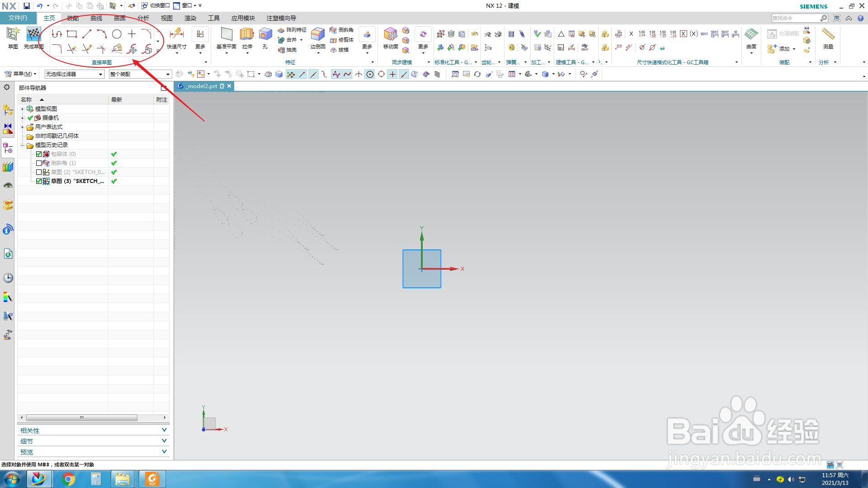
Task: Select 草图 (3) SKETCH item in history
Action: tap(77, 181)
